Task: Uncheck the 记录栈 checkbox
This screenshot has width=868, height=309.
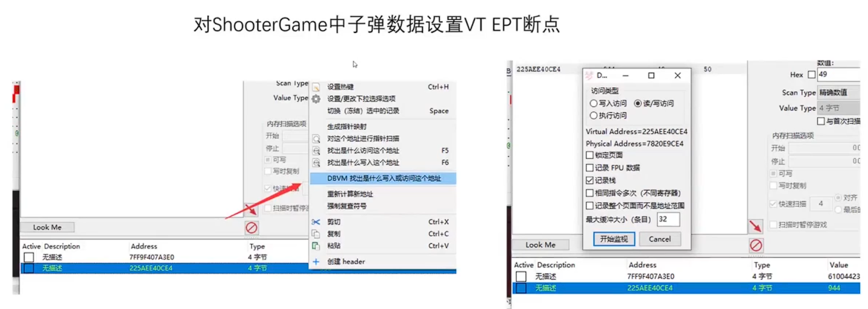Action: click(x=590, y=180)
